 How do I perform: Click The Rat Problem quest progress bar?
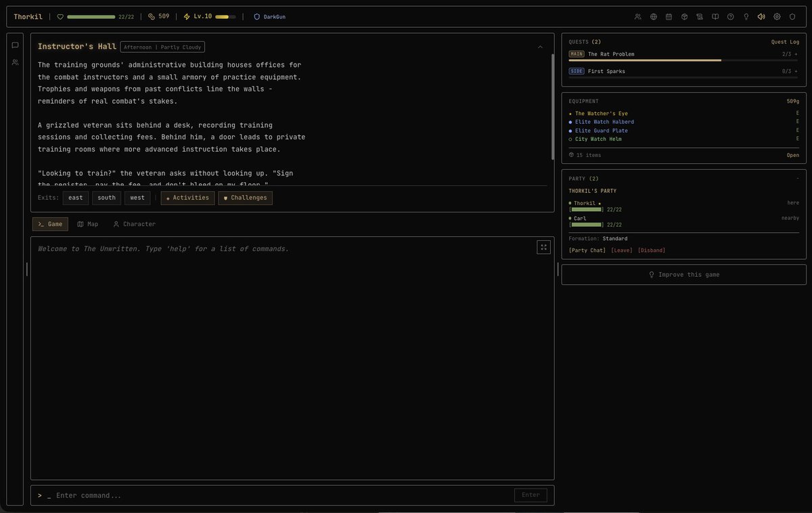pos(683,60)
